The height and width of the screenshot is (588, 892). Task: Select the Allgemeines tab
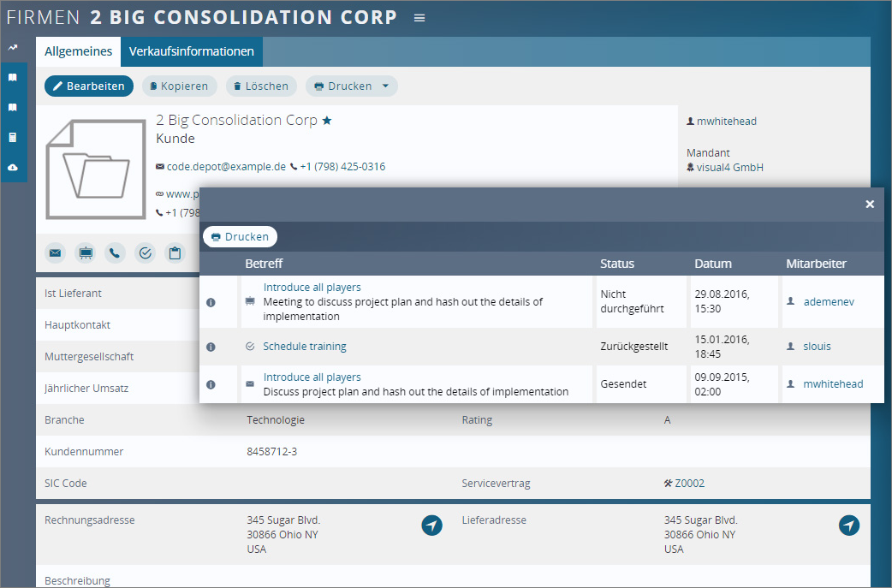78,51
